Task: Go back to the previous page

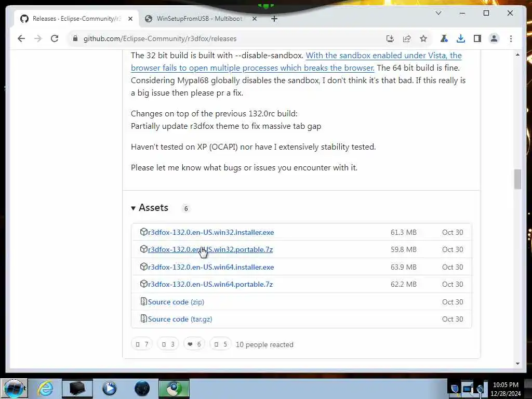Action: point(21,38)
